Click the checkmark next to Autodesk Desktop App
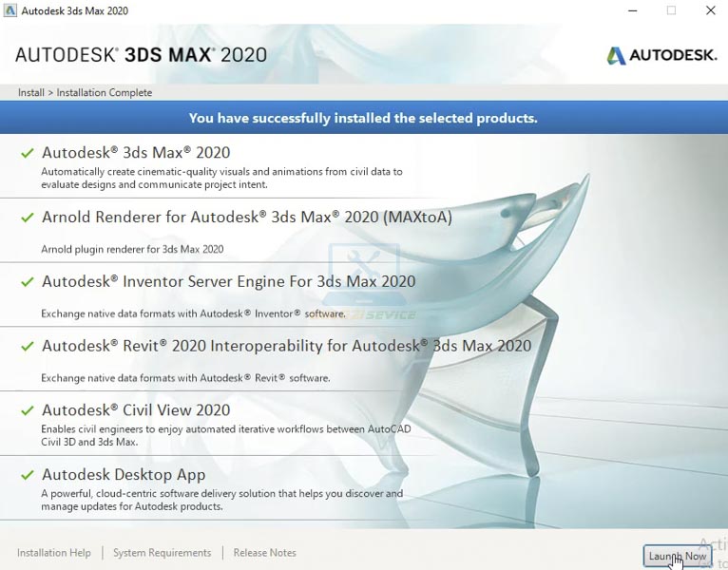Image resolution: width=728 pixels, height=570 pixels. tap(28, 475)
